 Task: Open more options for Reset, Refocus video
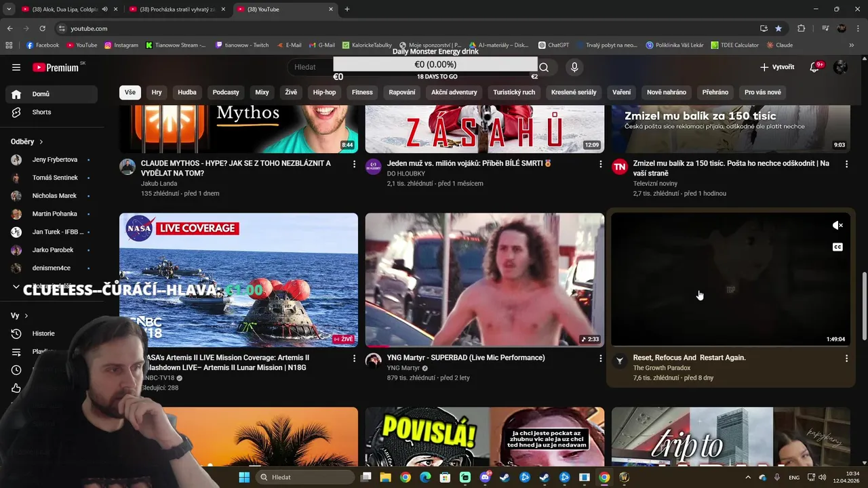point(846,359)
